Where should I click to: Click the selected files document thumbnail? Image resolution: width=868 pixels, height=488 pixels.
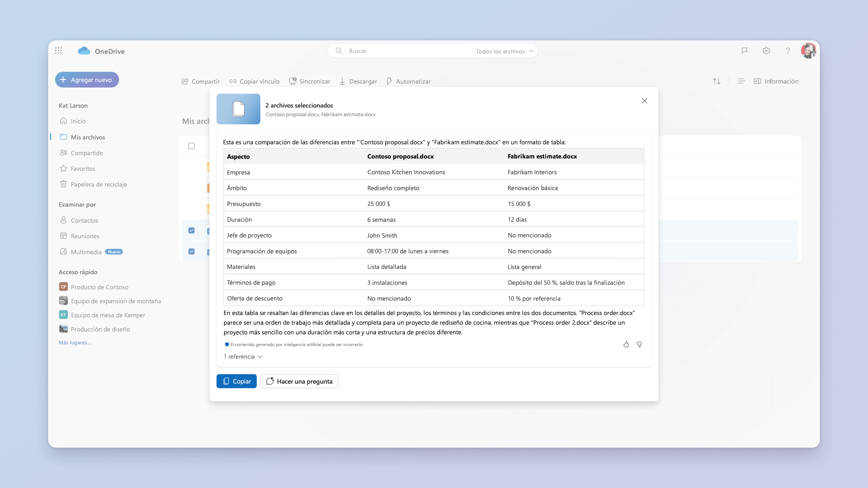[x=238, y=109]
